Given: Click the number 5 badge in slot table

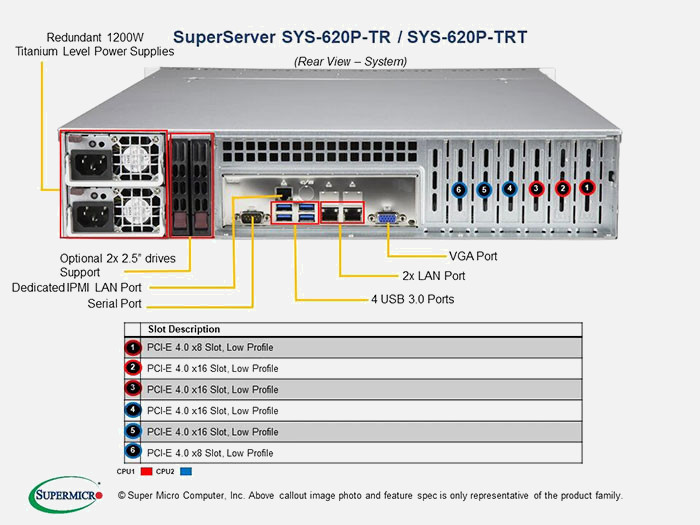Looking at the screenshot, I should (133, 431).
